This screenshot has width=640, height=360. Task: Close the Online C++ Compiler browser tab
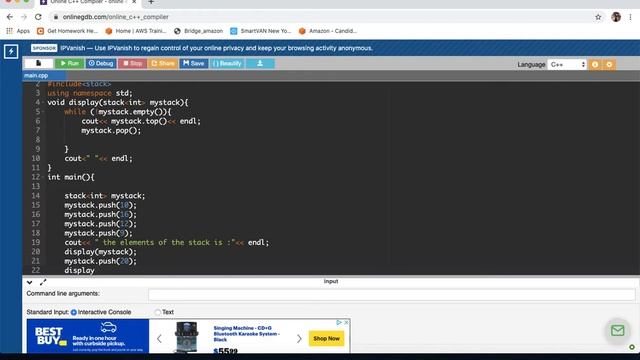point(134,2)
